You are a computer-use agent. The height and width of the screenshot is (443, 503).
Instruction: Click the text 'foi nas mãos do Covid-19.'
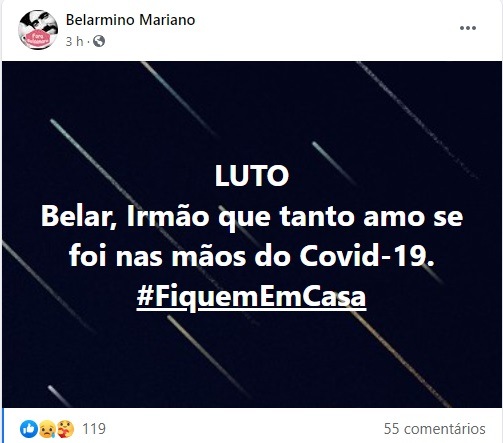[252, 256]
